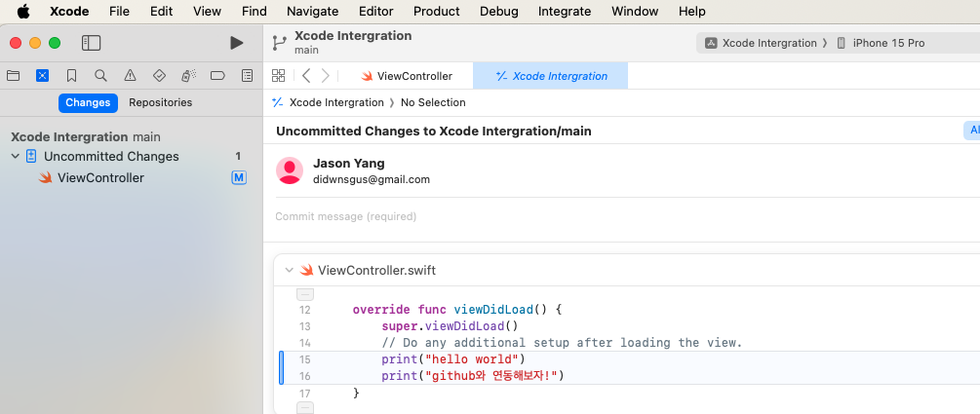Open the Xcode application menu
This screenshot has height=414, width=980.
click(69, 12)
